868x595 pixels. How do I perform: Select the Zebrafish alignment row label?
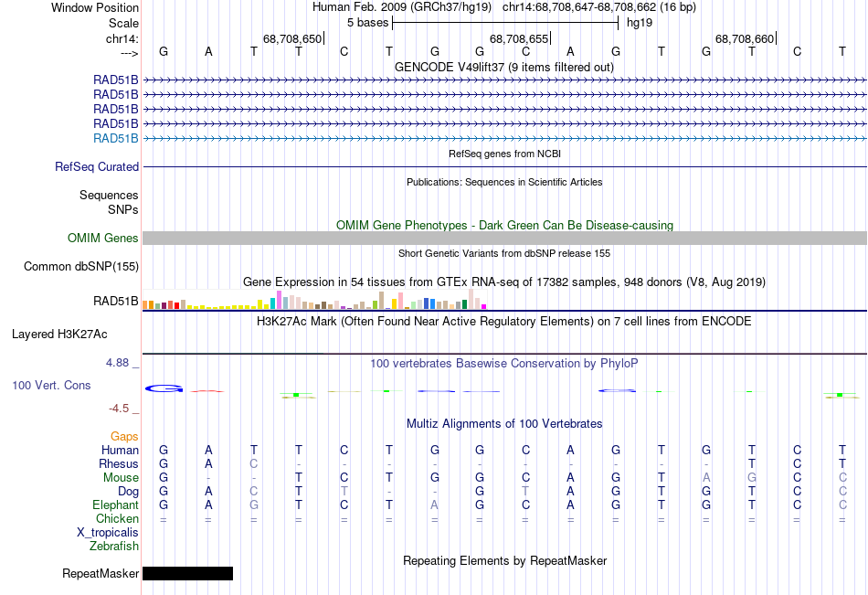tap(114, 547)
